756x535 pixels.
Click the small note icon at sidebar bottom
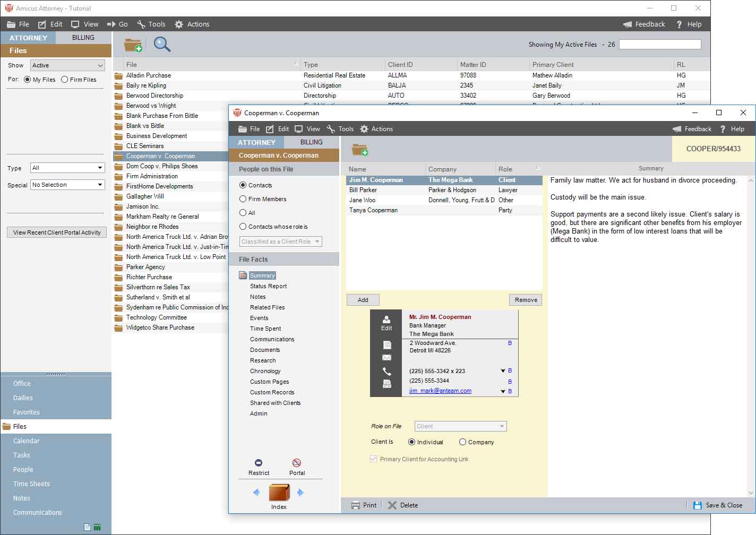(x=87, y=527)
